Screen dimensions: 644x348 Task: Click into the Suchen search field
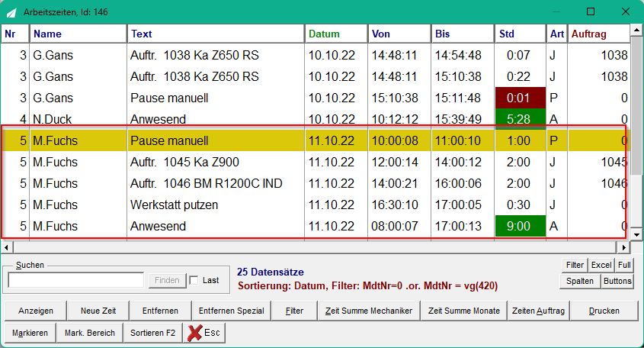click(76, 280)
